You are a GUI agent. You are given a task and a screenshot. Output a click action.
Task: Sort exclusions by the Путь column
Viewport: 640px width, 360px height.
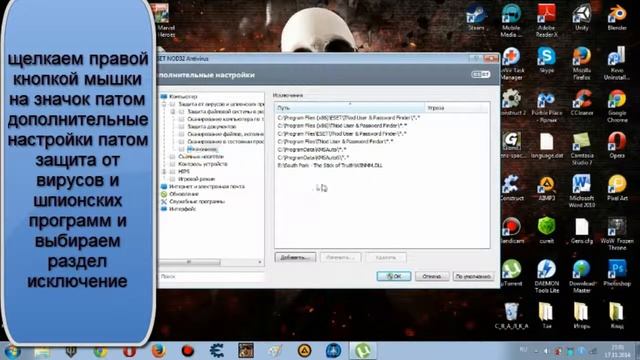pos(350,108)
